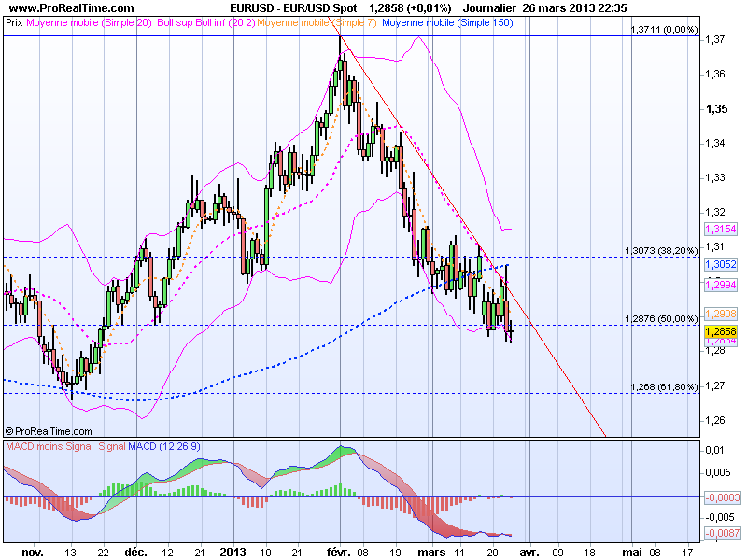Screen dimensions: 747x560
Task: Click the ©ProRealTime.com watermark link
Action: (47, 431)
